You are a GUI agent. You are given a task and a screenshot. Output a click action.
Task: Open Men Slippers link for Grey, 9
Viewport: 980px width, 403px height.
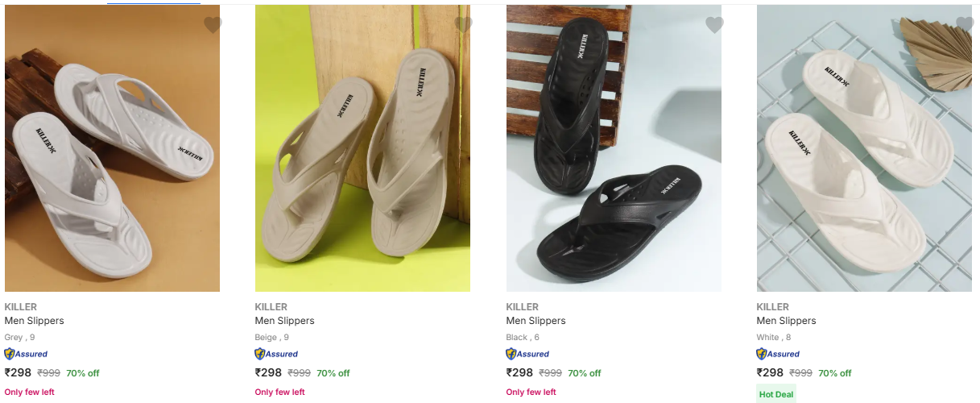[34, 321]
